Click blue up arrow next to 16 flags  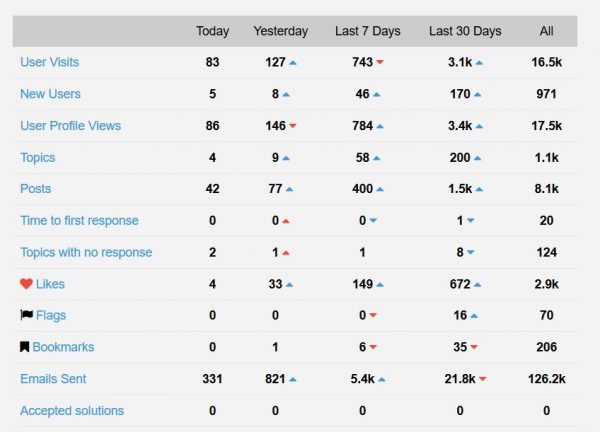point(474,316)
